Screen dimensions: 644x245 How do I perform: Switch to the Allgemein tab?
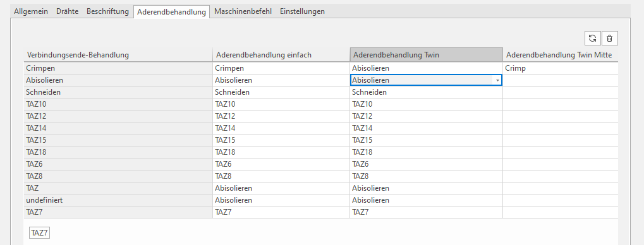click(31, 11)
